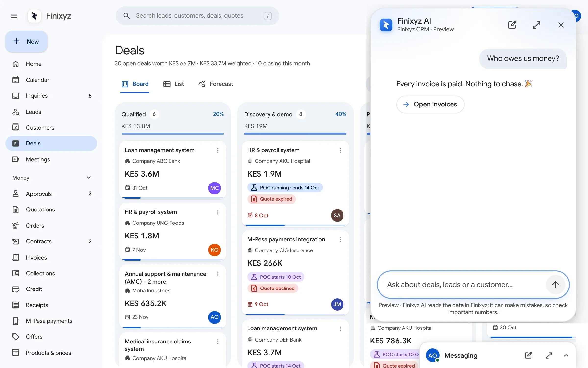Send the AI message with the arrow button
The width and height of the screenshot is (588, 368).
tap(555, 285)
